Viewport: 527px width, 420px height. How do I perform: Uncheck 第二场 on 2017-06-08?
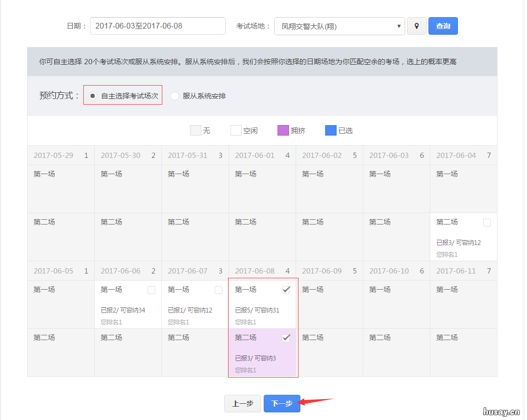click(x=286, y=338)
